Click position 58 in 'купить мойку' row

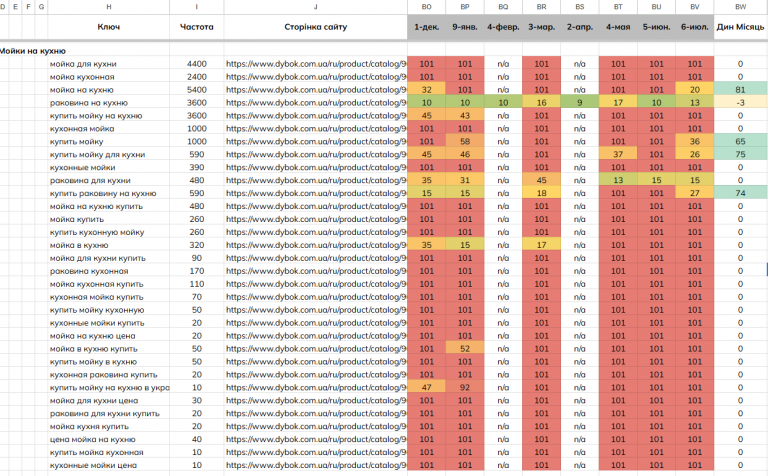pos(465,142)
